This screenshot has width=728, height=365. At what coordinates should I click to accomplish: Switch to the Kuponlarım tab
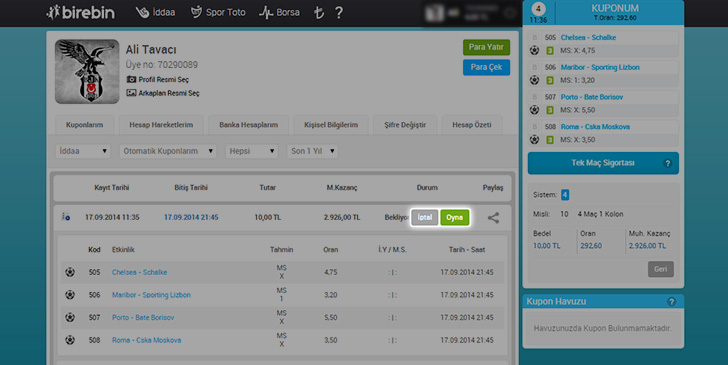[84, 125]
